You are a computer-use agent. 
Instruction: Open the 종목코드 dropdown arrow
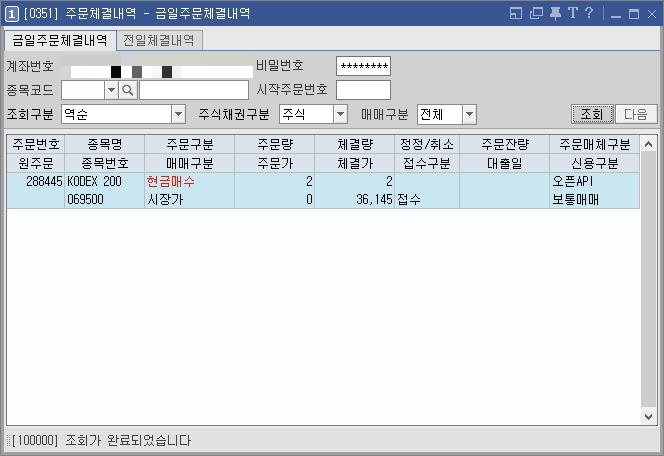[111, 90]
